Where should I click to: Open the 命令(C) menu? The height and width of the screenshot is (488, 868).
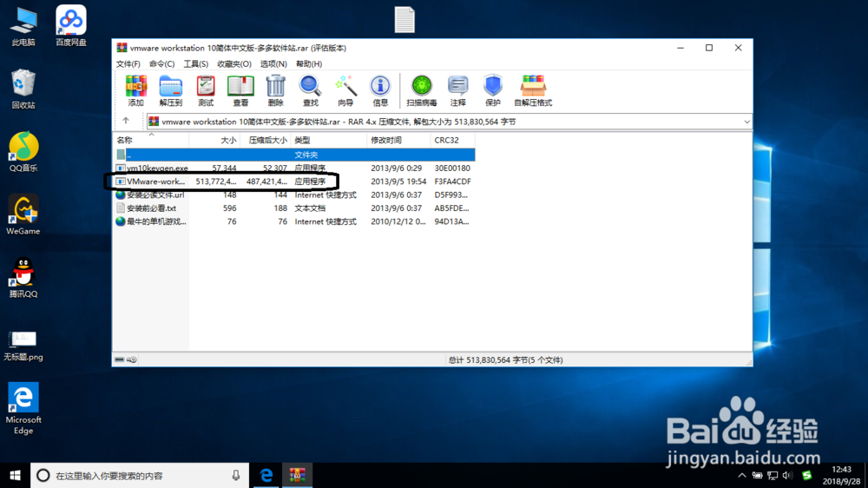[x=161, y=63]
